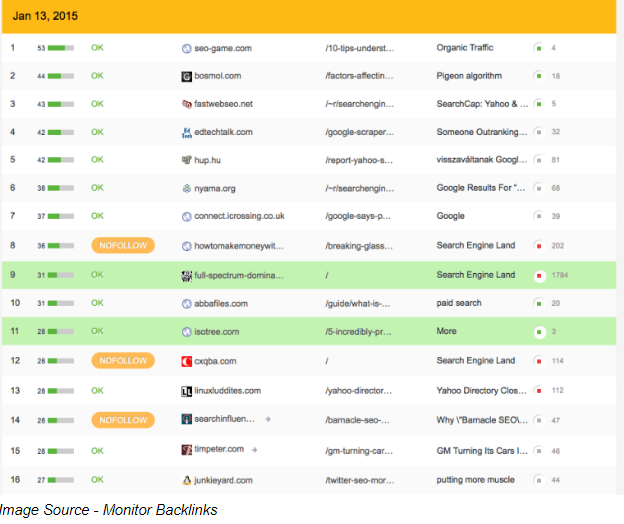
Task: Click the putting more muscle anchor text
Action: 476,480
